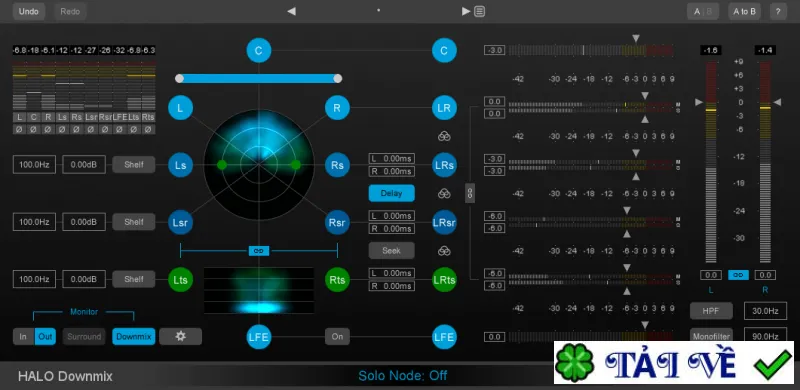Select the right LFE output node
The width and height of the screenshot is (800, 390).
(444, 337)
